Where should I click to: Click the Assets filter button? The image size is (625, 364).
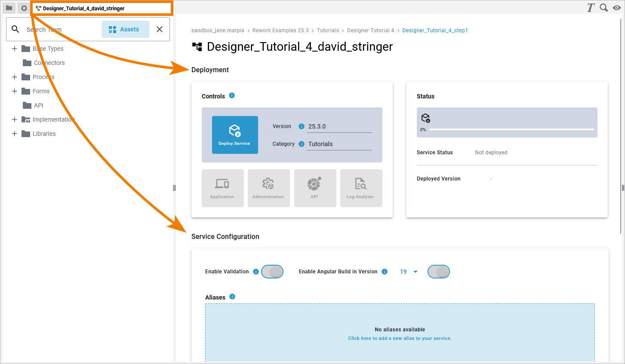[125, 29]
